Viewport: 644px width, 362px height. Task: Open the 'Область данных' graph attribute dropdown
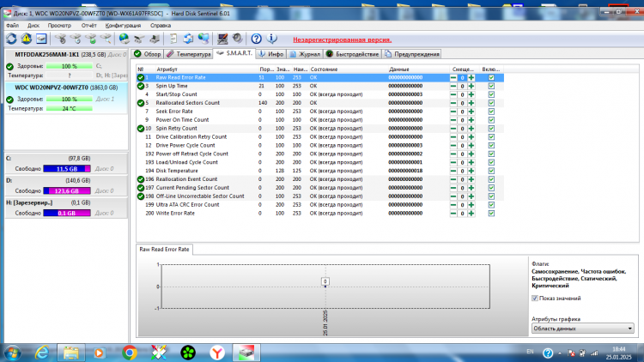(x=583, y=329)
